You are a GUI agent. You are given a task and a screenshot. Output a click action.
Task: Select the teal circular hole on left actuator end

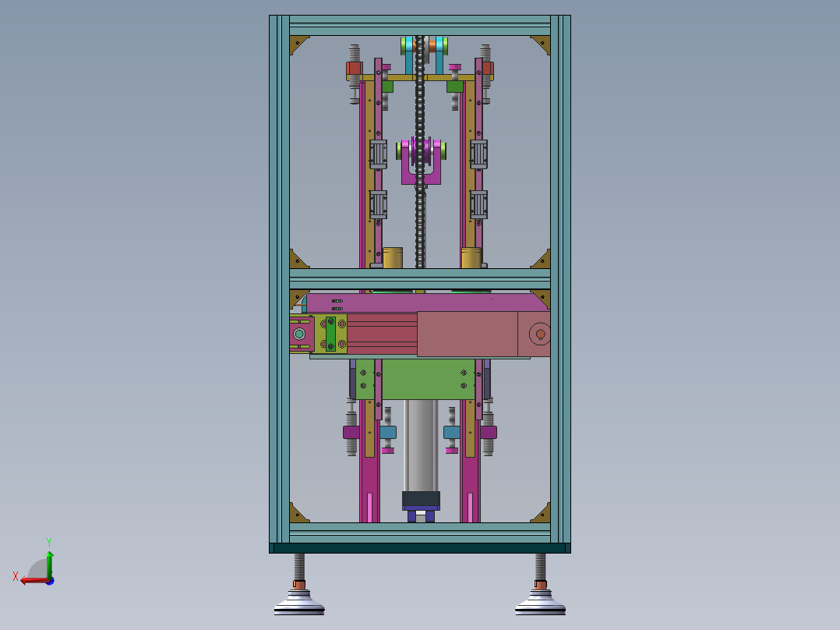299,334
